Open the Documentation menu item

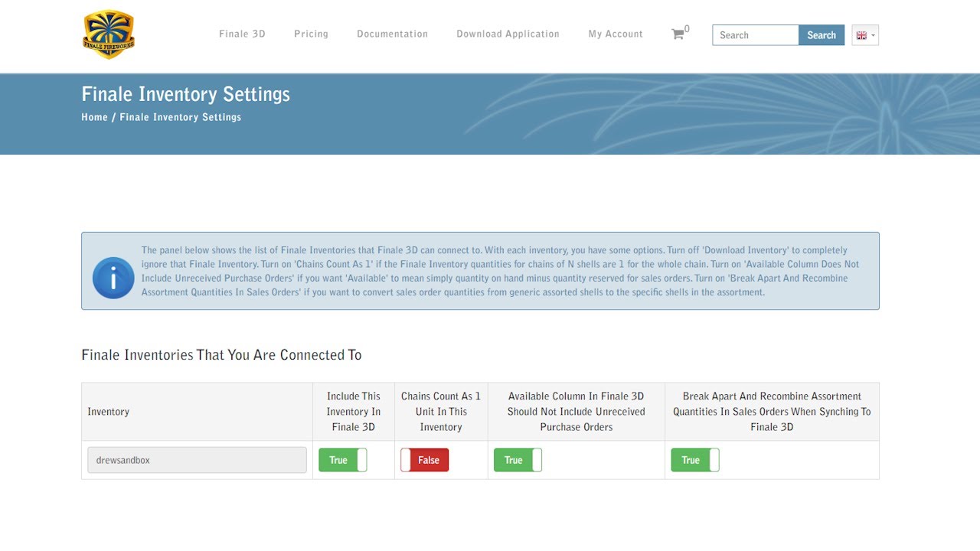[x=392, y=34]
